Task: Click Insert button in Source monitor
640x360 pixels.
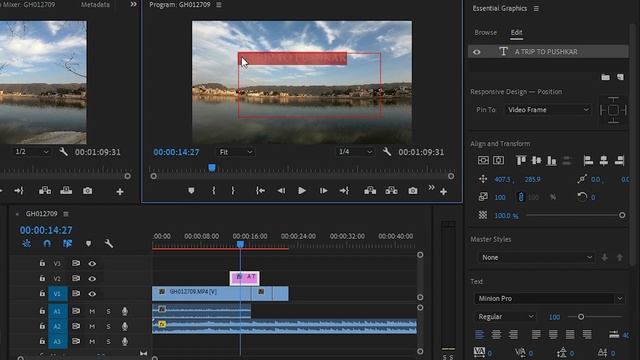Action: pyautogui.click(x=44, y=191)
